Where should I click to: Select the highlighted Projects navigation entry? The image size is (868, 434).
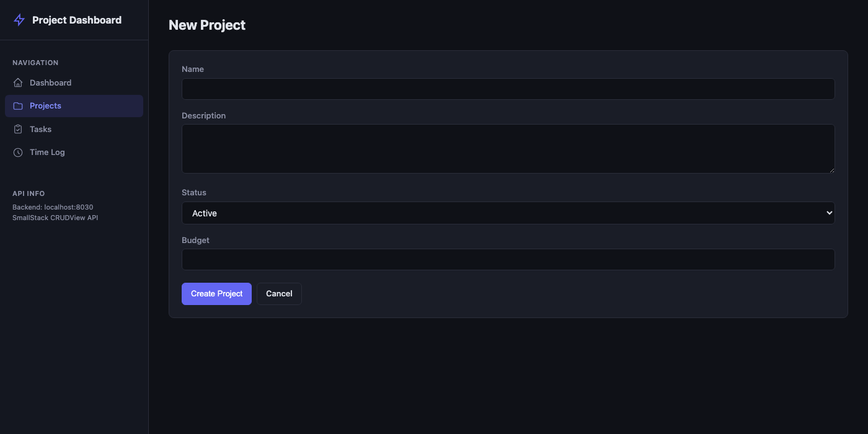tap(45, 105)
